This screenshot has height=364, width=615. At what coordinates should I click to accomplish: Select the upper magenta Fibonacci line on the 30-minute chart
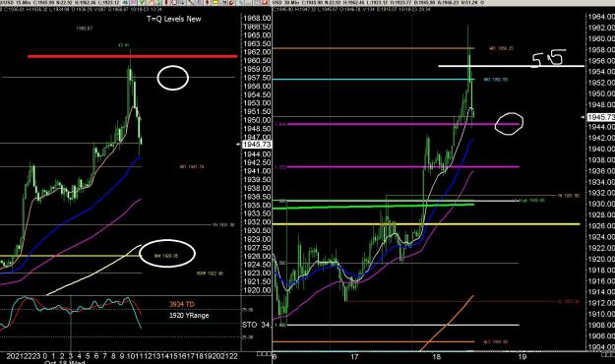tap(404, 124)
